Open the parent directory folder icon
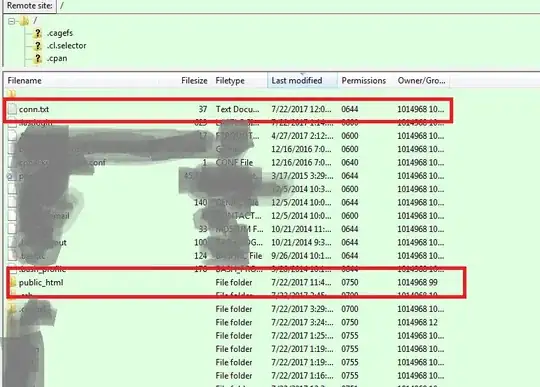This screenshot has width=540, height=387. click(x=12, y=93)
